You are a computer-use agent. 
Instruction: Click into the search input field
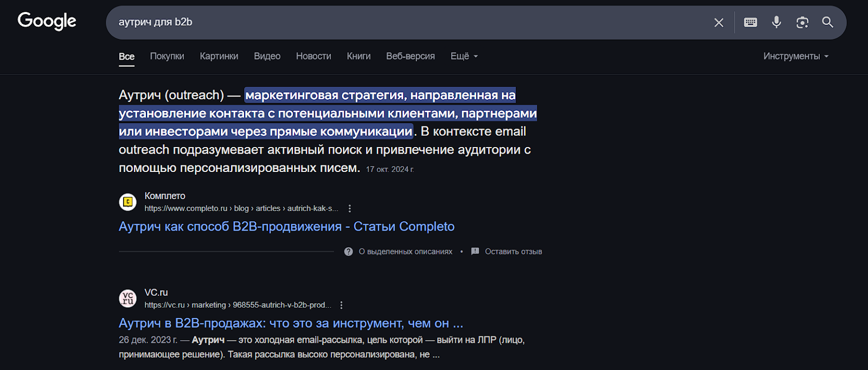[407, 22]
